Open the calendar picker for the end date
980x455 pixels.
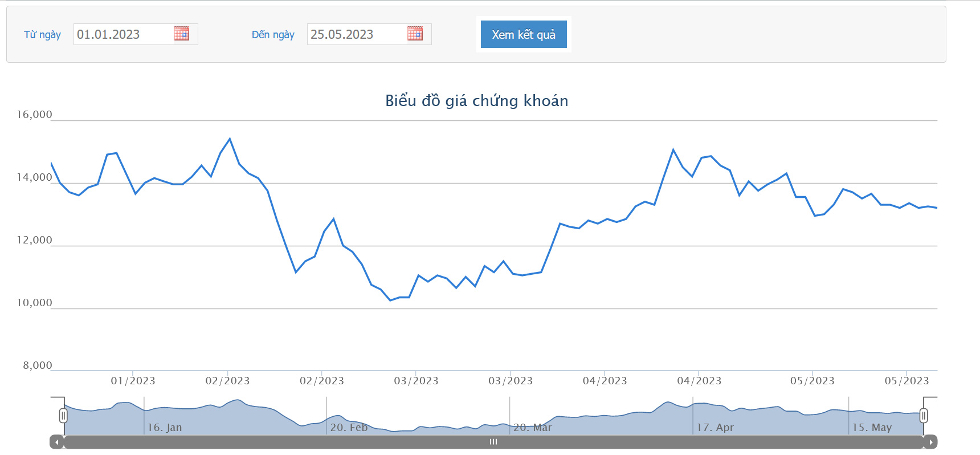[x=415, y=34]
